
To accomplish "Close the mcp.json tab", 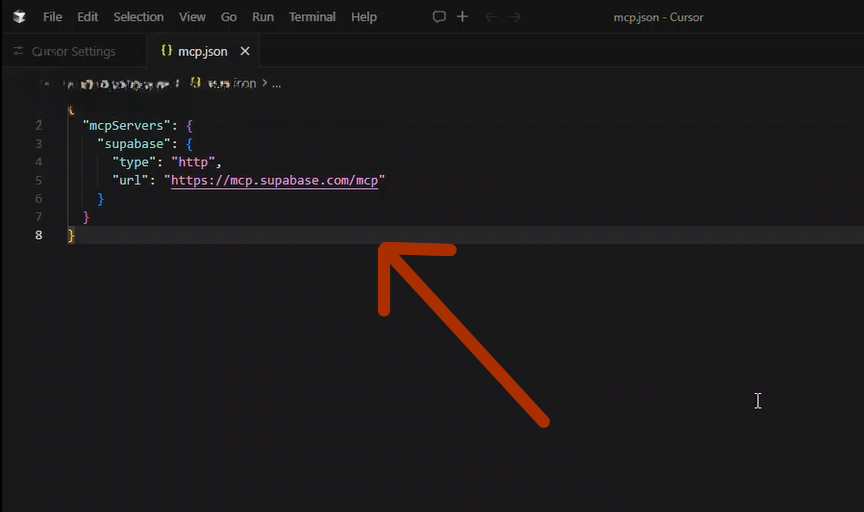I will (x=245, y=51).
